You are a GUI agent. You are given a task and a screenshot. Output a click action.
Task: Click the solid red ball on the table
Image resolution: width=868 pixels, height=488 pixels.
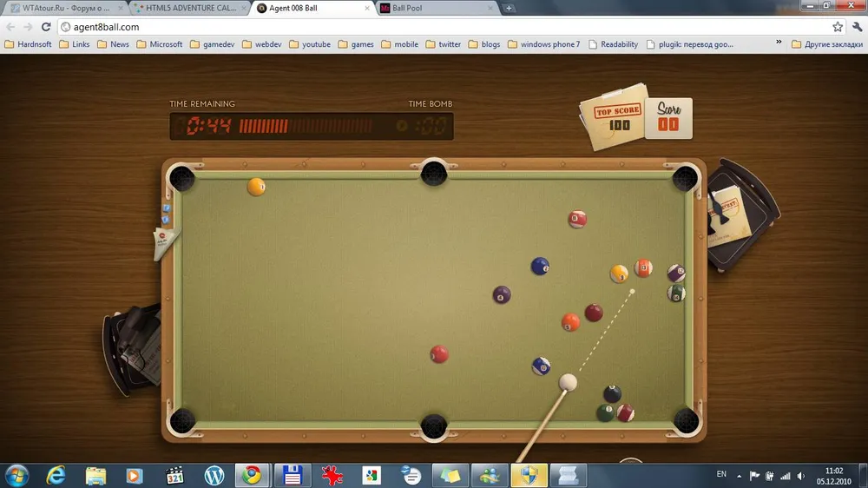click(x=439, y=354)
